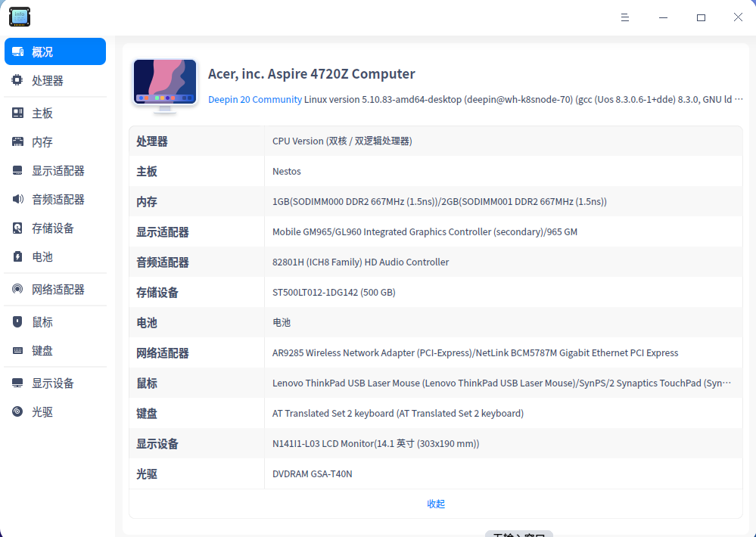Click the 光驱 optical drive icon
The width and height of the screenshot is (756, 537).
click(x=17, y=411)
